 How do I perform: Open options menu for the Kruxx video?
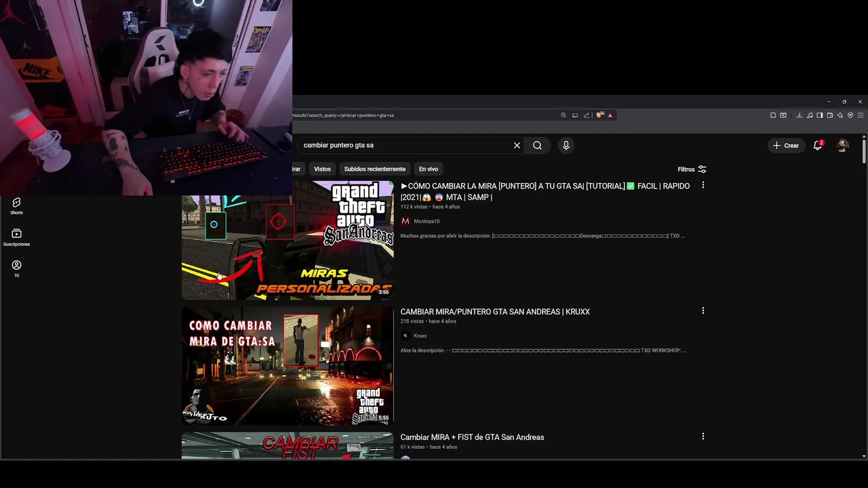click(703, 310)
